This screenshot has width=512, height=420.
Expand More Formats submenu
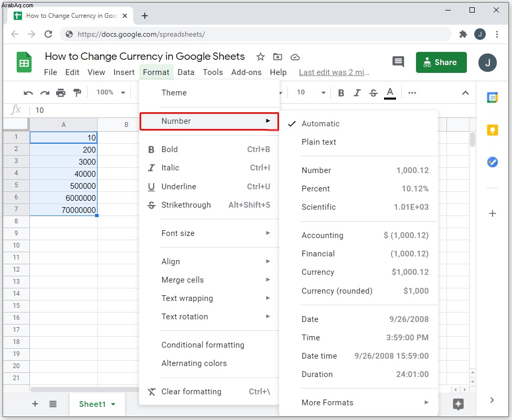(x=358, y=403)
